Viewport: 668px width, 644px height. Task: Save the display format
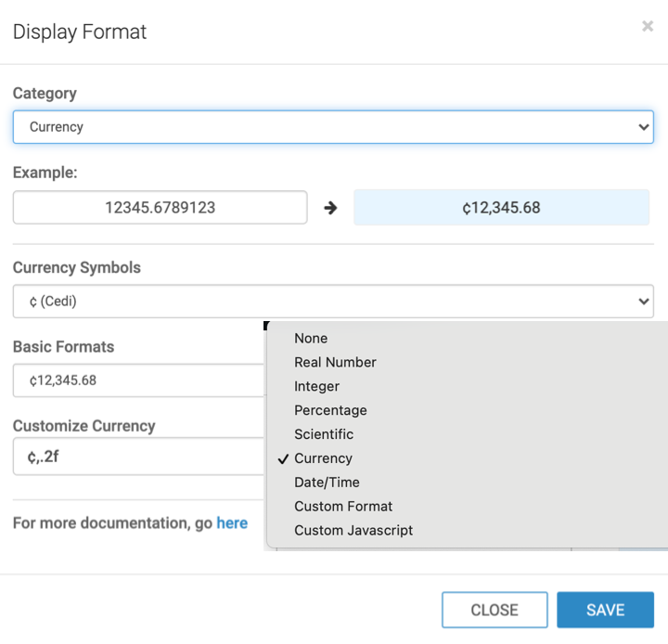[605, 610]
